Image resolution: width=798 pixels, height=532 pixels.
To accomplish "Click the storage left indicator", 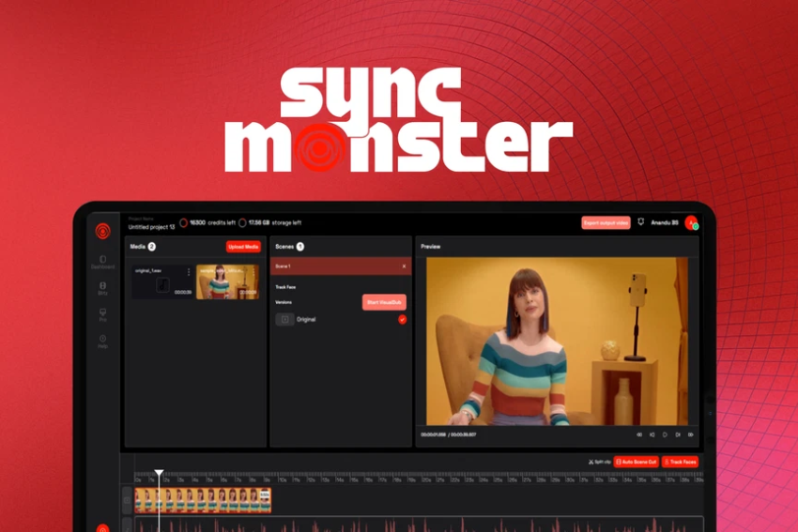I will (269, 222).
